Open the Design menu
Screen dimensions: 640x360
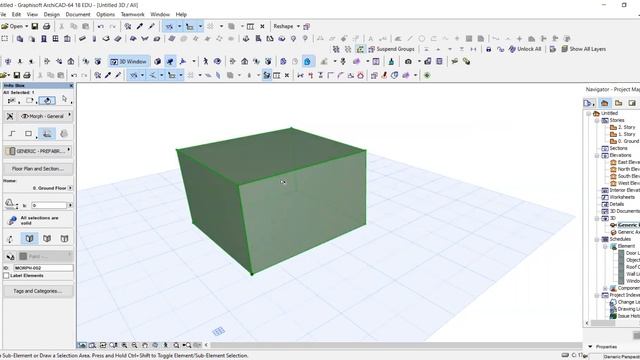point(51,14)
